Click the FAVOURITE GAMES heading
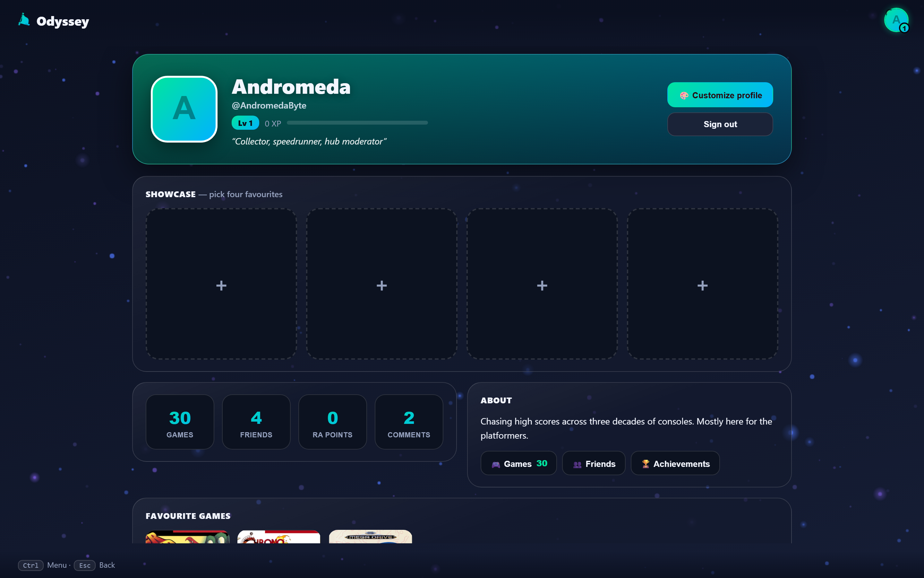 (x=188, y=516)
